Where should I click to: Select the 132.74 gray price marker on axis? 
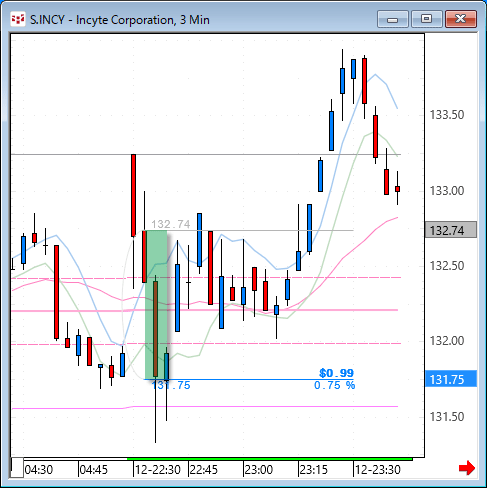click(451, 230)
